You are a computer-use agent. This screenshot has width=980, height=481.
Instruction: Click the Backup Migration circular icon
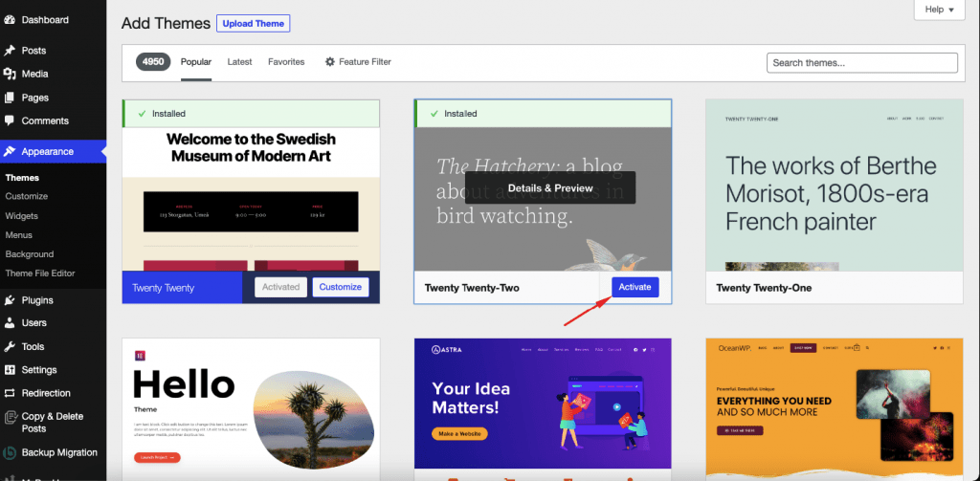click(x=10, y=453)
